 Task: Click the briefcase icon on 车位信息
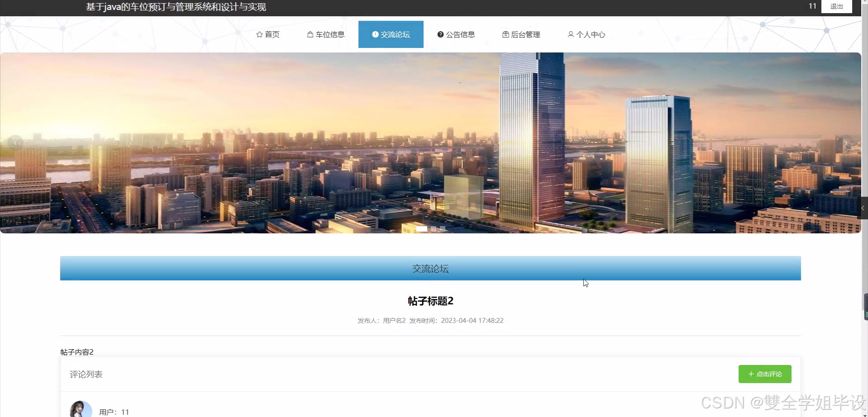[310, 34]
